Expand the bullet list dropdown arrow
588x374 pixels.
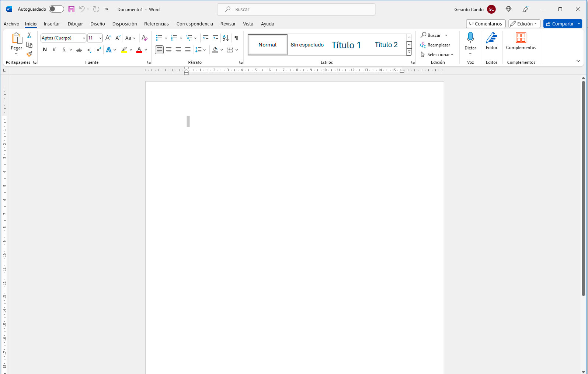click(x=166, y=38)
